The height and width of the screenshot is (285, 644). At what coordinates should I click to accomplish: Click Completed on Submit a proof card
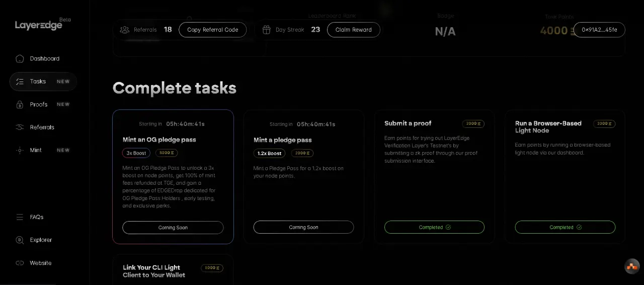[434, 227]
